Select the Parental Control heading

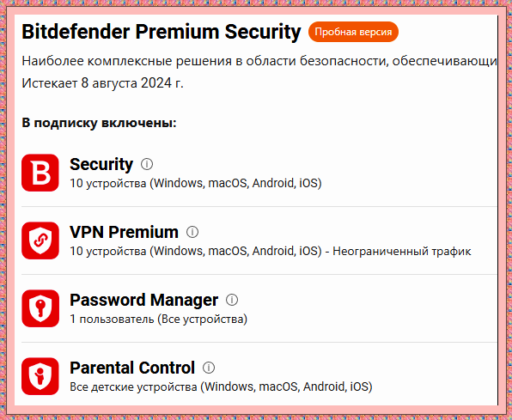[x=132, y=368]
